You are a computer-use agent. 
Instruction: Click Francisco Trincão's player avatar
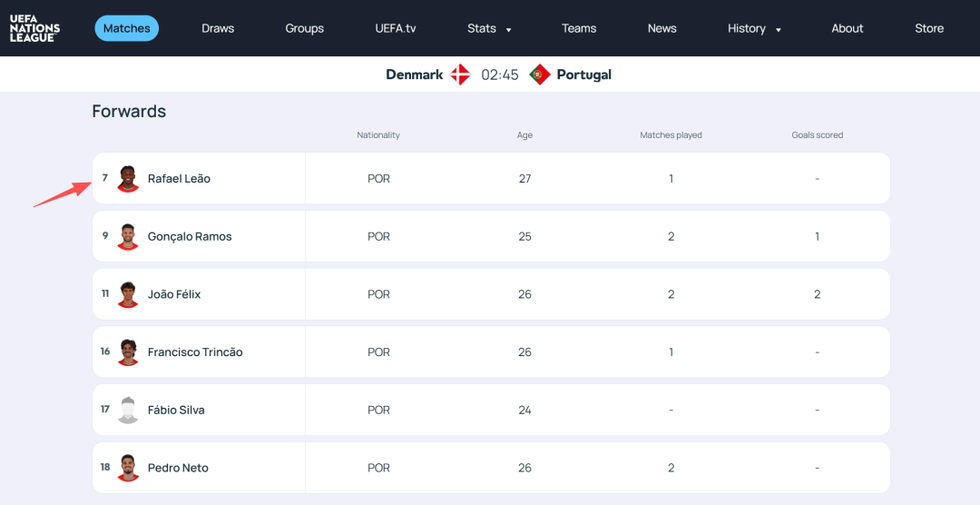128,352
